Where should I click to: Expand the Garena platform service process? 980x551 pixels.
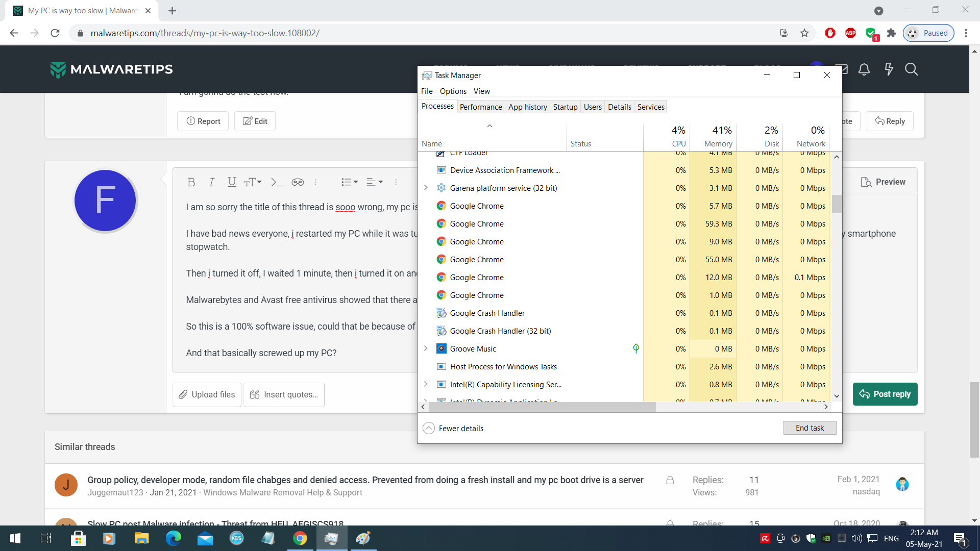tap(426, 188)
